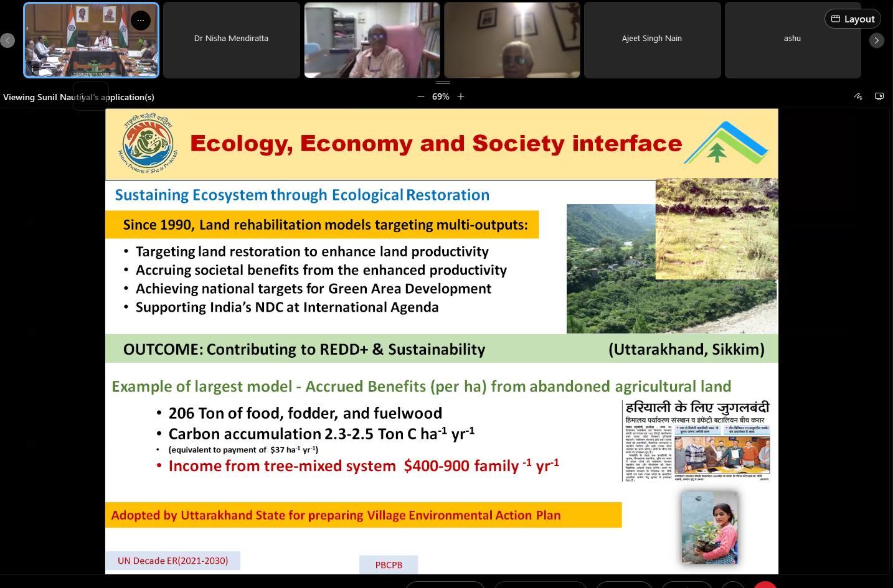Open the Layout menu
Image resolution: width=893 pixels, height=588 pixels.
[853, 19]
